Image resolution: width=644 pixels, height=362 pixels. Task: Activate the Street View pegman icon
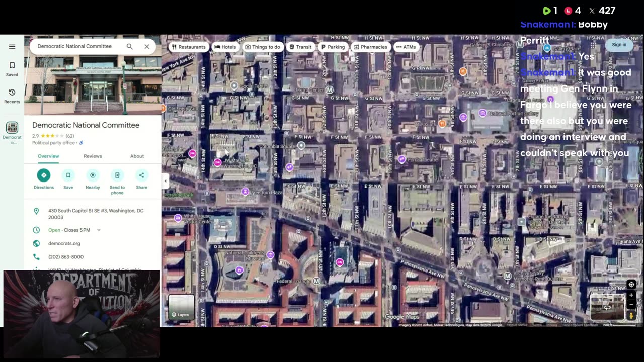pos(631,316)
